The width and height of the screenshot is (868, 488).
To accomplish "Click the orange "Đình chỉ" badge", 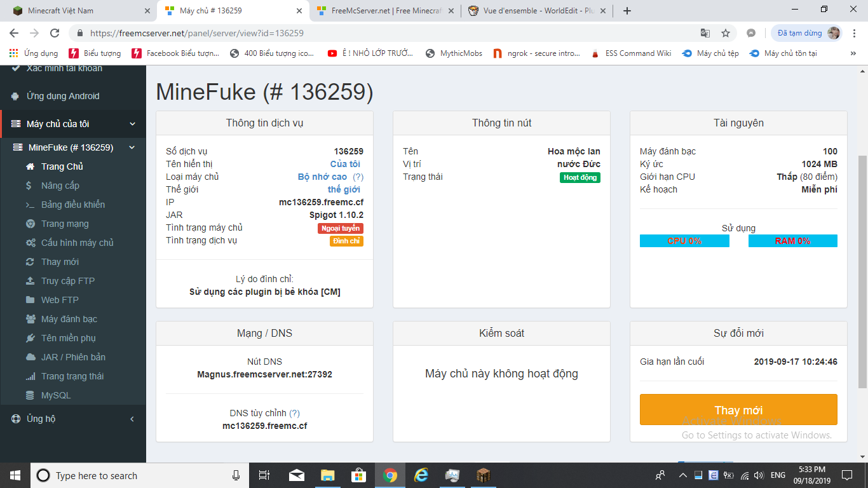I will click(346, 241).
